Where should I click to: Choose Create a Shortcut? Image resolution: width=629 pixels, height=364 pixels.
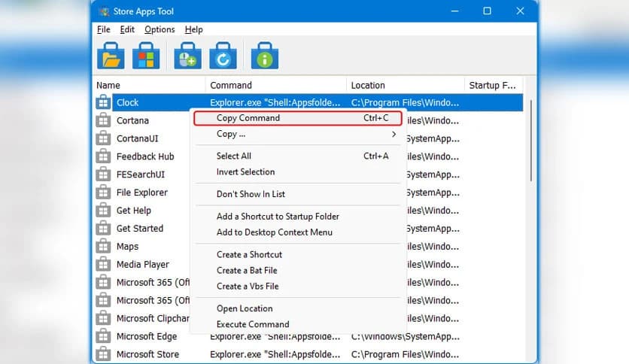pyautogui.click(x=298, y=254)
